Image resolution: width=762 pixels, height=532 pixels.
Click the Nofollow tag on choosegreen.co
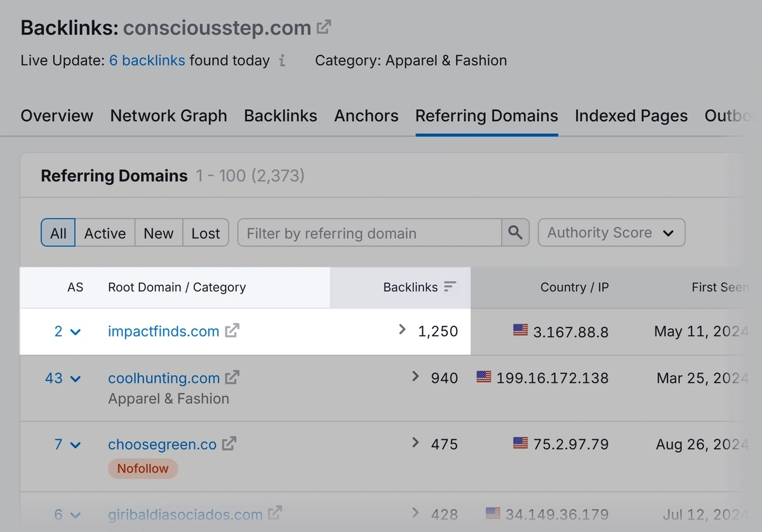click(x=143, y=469)
